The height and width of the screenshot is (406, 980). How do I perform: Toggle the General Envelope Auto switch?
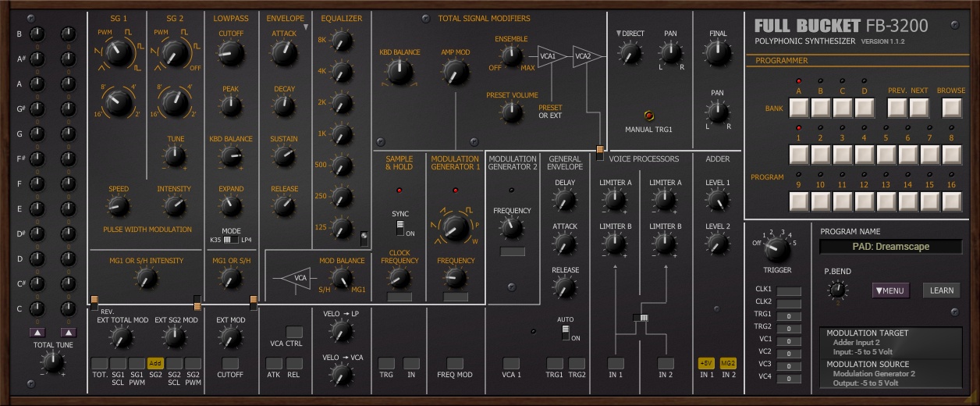[566, 333]
